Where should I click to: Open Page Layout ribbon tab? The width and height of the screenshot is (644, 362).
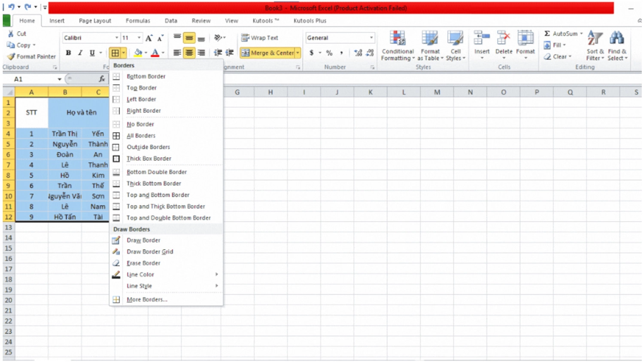[95, 21]
